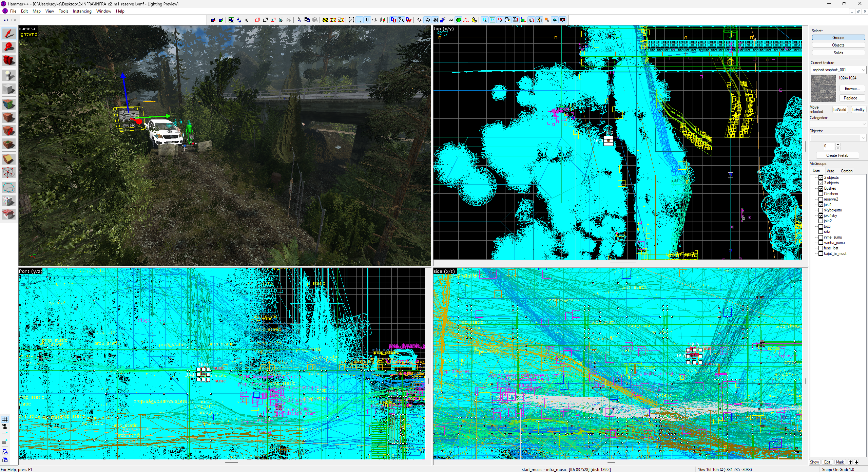Enable the Crashers visgroup checkbox
The height and width of the screenshot is (472, 868).
pos(821,194)
